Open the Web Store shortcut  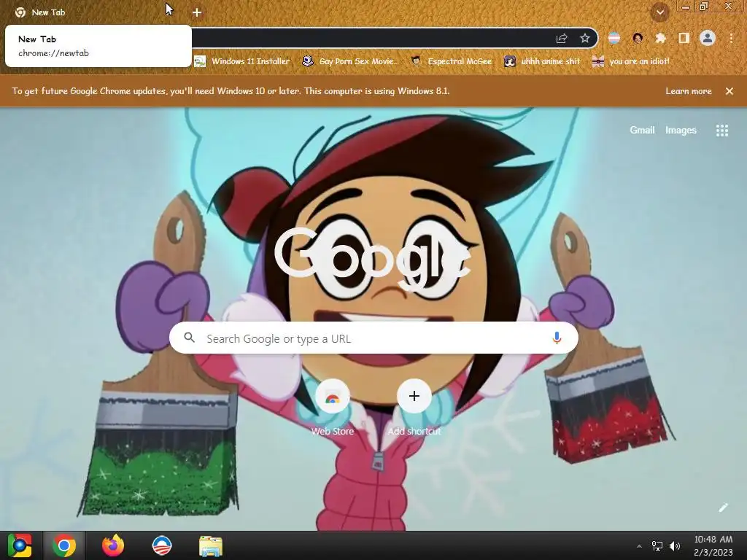pyautogui.click(x=333, y=408)
